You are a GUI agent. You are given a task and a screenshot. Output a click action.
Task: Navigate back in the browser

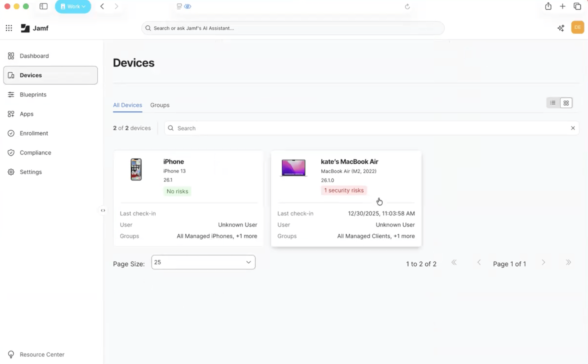102,6
